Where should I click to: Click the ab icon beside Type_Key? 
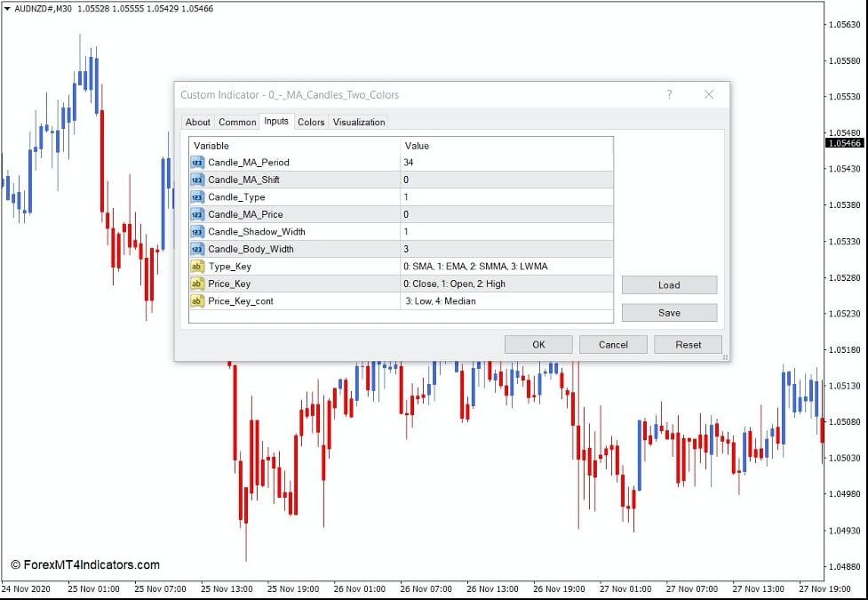coord(195,266)
